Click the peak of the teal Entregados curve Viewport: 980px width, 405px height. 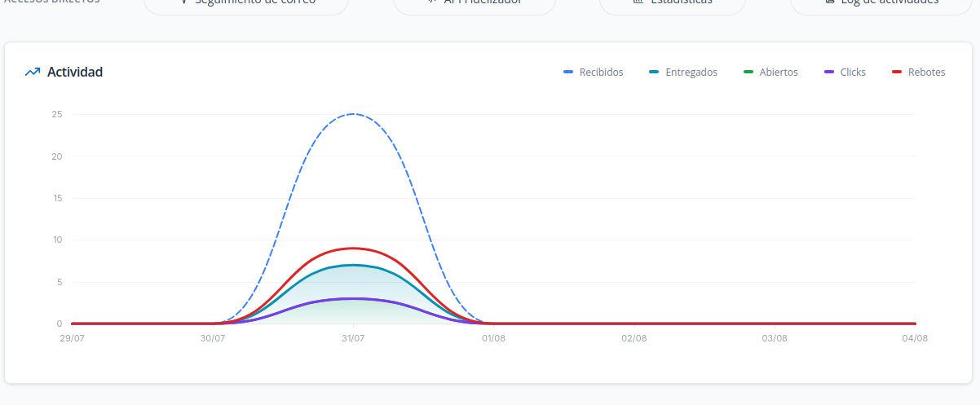(x=352, y=265)
